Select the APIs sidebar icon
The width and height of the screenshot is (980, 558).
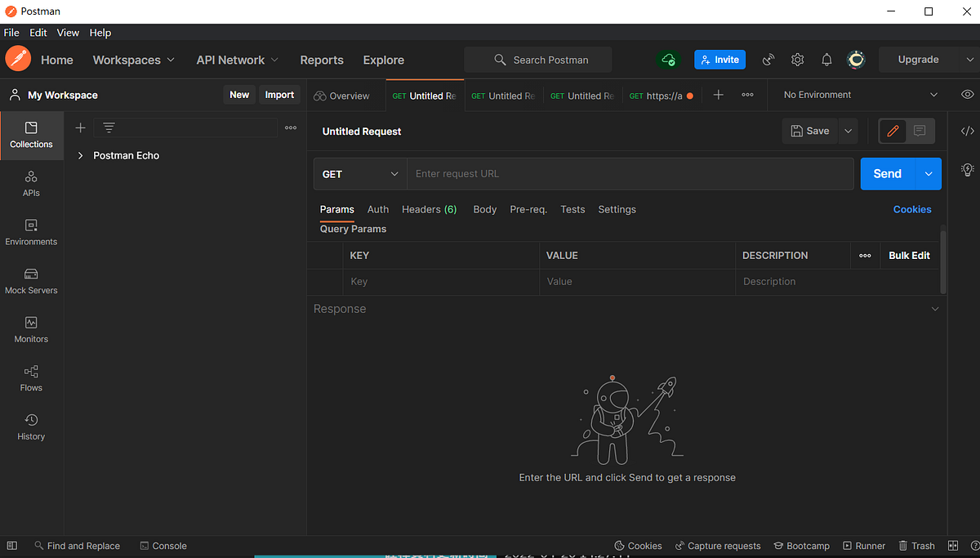[x=31, y=182]
